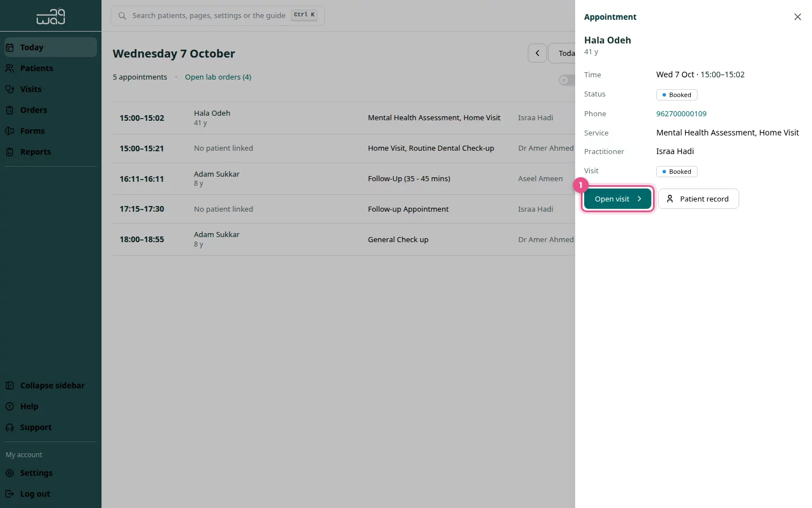Viewport: 812px width, 508px height.
Task: Click the Visits stethoscope icon
Action: pos(10,89)
